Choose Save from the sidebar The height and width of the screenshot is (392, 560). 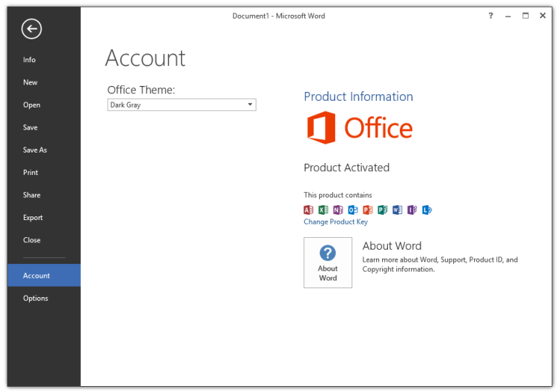click(44, 127)
